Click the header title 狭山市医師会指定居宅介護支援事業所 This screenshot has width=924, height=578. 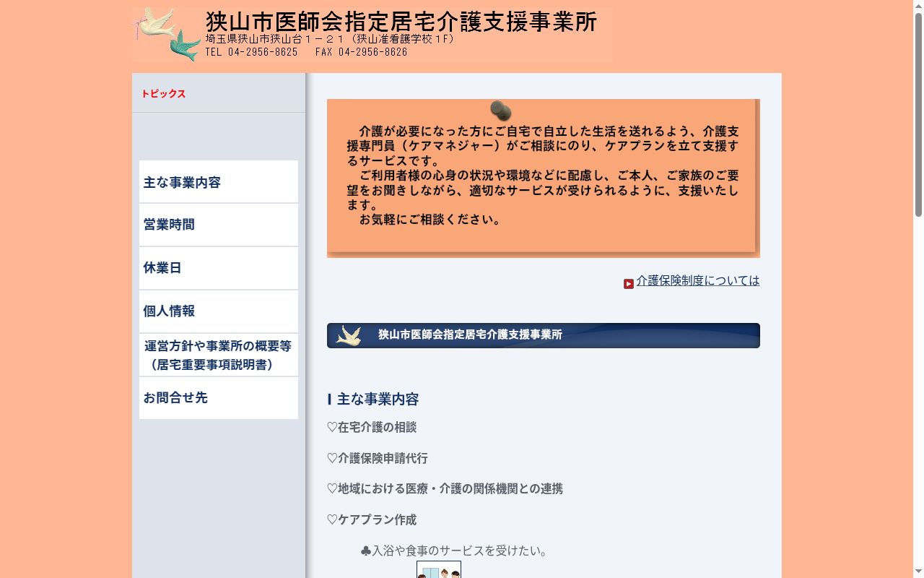pyautogui.click(x=401, y=22)
